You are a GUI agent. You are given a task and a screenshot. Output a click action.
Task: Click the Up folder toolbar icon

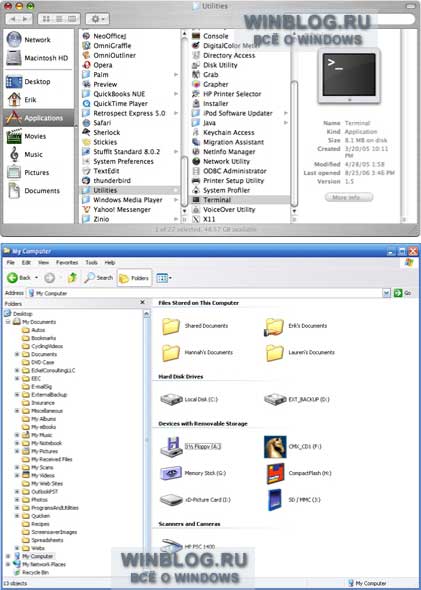pyautogui.click(x=72, y=278)
